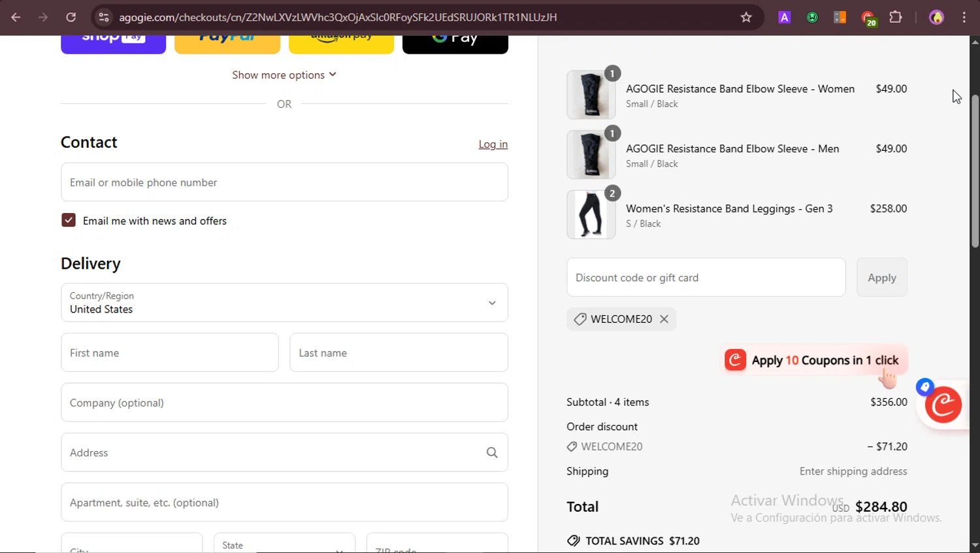The height and width of the screenshot is (553, 980).
Task: Focus the Company (optional) field
Action: pos(284,403)
